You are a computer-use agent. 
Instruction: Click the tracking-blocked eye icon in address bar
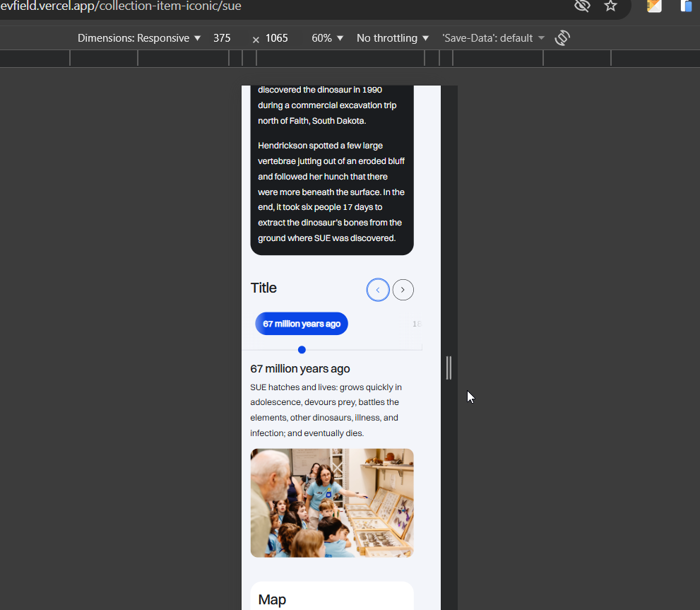(x=582, y=6)
